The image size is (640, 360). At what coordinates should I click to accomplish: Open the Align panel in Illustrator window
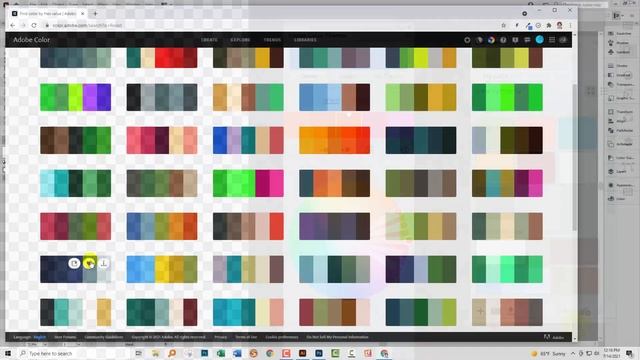pyautogui.click(x=618, y=121)
